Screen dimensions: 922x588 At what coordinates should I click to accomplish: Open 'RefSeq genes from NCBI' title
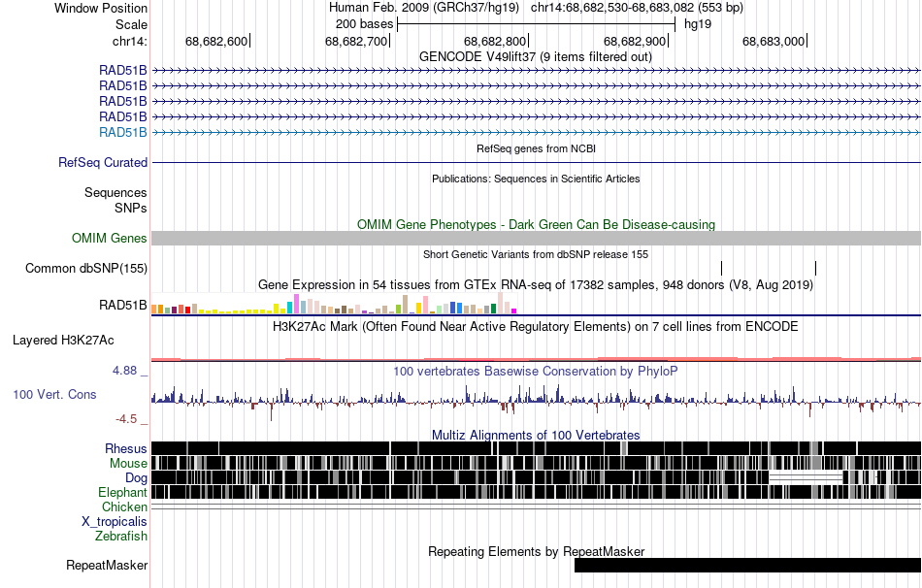click(536, 148)
